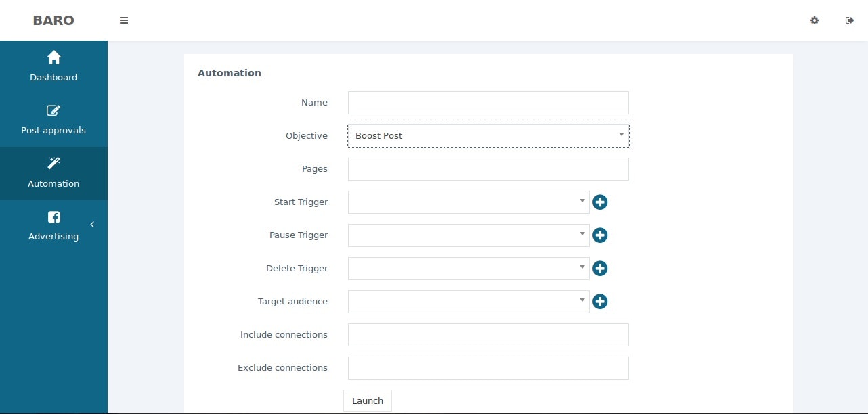868x414 pixels.
Task: Click the Automation magic wand icon
Action: point(53,163)
